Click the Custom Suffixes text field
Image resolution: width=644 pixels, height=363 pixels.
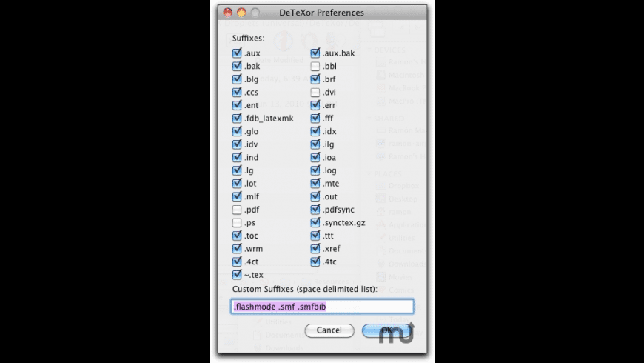pyautogui.click(x=323, y=307)
